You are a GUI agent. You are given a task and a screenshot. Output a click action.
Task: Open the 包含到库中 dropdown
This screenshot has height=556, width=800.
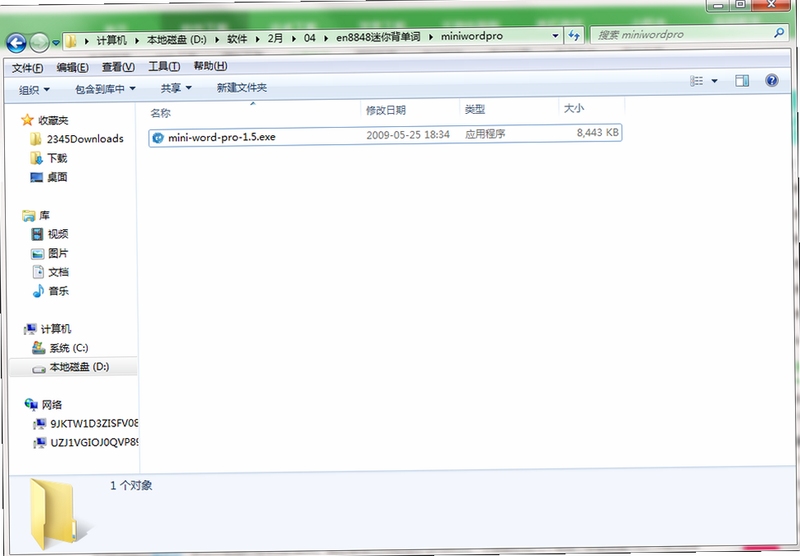point(106,89)
